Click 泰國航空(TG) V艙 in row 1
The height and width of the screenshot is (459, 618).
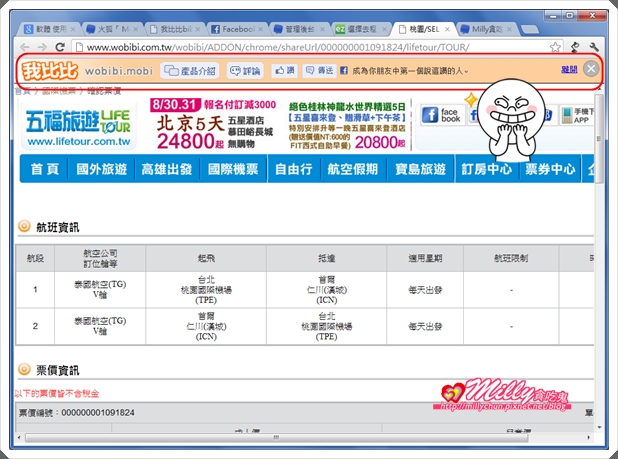[x=100, y=290]
